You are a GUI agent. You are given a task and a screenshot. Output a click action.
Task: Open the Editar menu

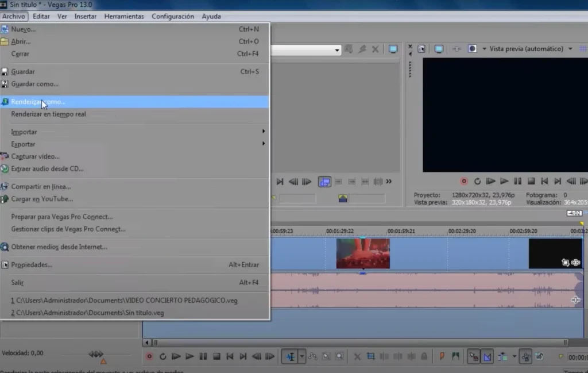(41, 16)
